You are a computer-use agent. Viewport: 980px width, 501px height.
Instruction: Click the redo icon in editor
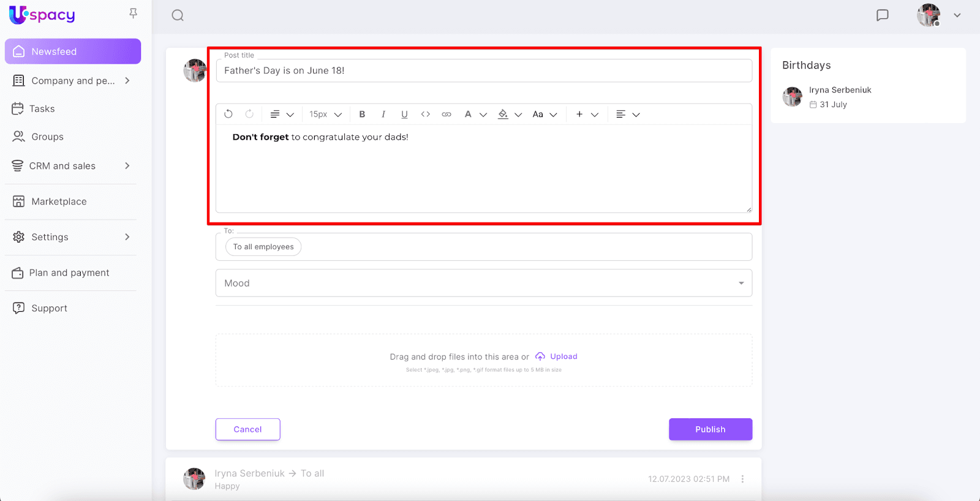pos(249,114)
